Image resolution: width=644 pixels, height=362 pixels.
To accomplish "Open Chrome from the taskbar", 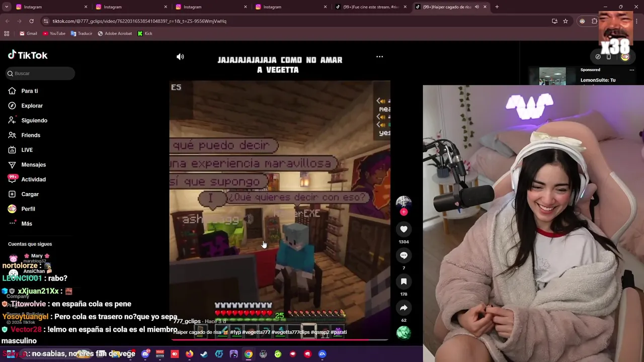I will 249,354.
